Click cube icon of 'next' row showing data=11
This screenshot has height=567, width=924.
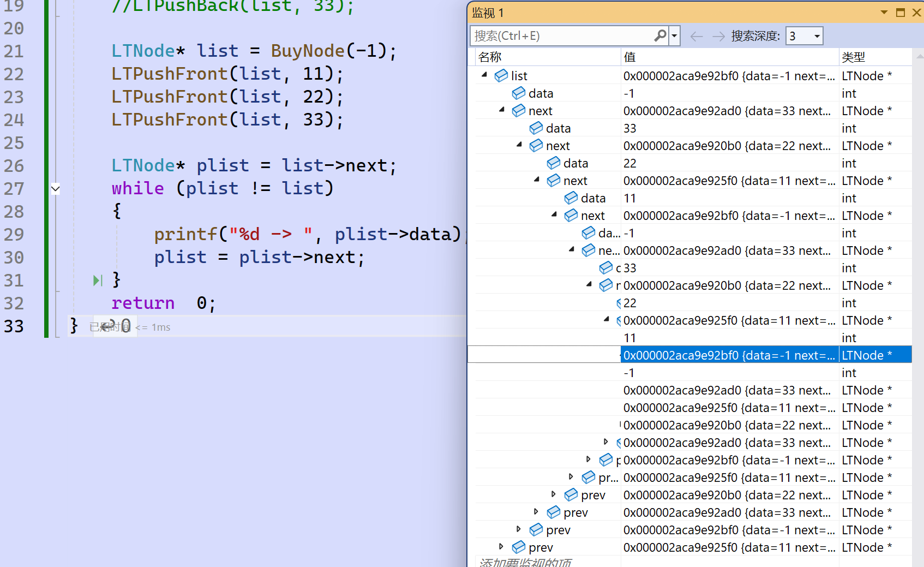[553, 181]
